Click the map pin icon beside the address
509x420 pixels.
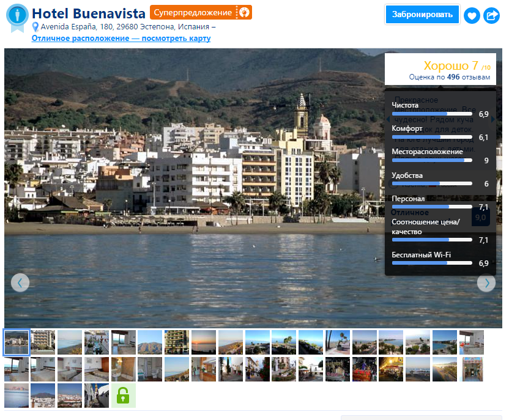click(35, 27)
